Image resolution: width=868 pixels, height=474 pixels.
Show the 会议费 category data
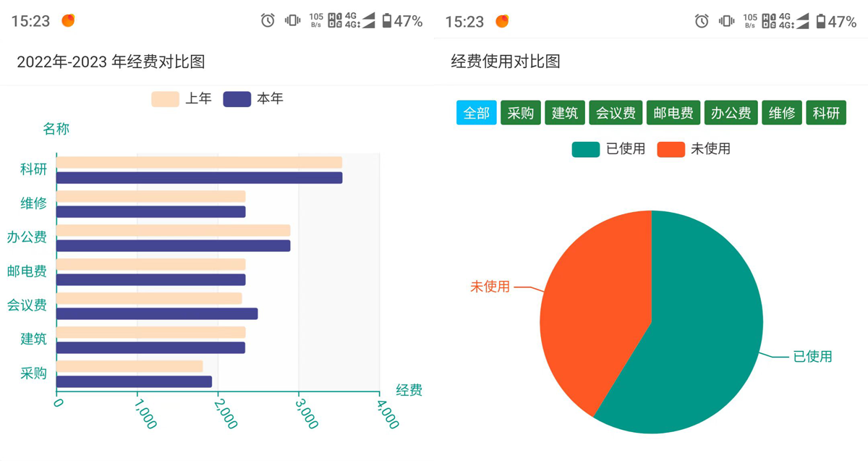(616, 113)
